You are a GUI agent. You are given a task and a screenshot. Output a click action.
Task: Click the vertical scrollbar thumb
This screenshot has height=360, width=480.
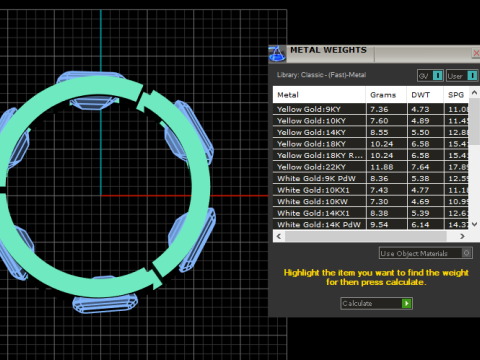point(474,122)
